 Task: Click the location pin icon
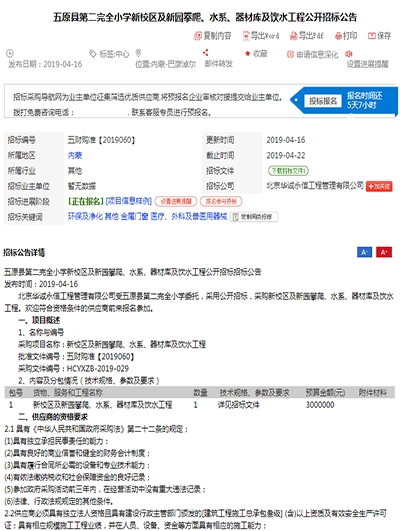138,53
